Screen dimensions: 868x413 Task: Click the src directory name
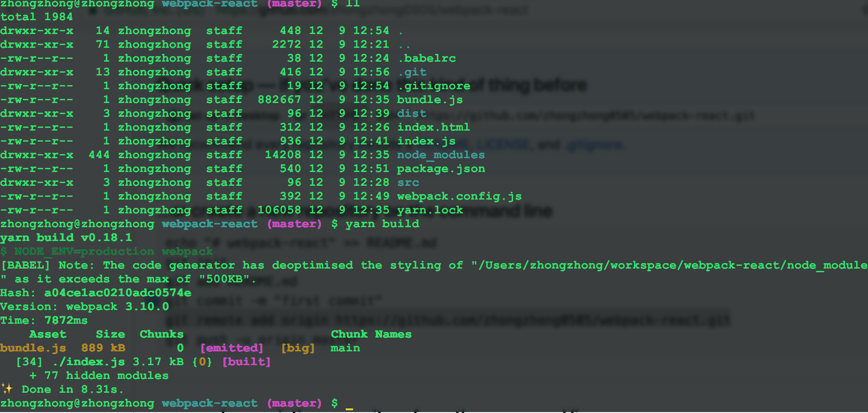(408, 183)
